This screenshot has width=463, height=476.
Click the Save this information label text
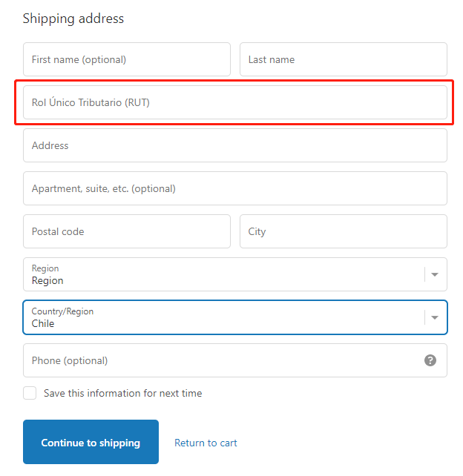coord(122,393)
